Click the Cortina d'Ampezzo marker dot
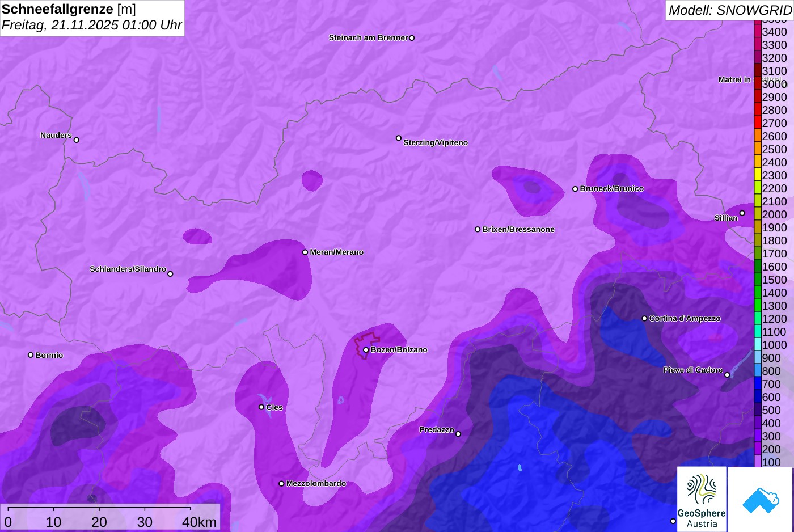This screenshot has height=532, width=794. coord(644,318)
